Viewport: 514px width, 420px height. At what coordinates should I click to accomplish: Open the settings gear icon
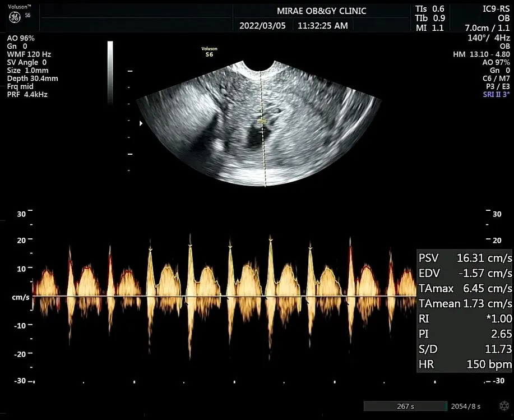504,406
